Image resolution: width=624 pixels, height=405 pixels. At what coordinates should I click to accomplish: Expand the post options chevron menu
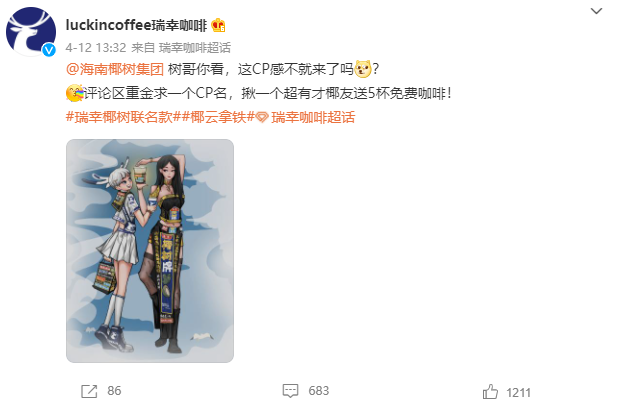point(596,11)
